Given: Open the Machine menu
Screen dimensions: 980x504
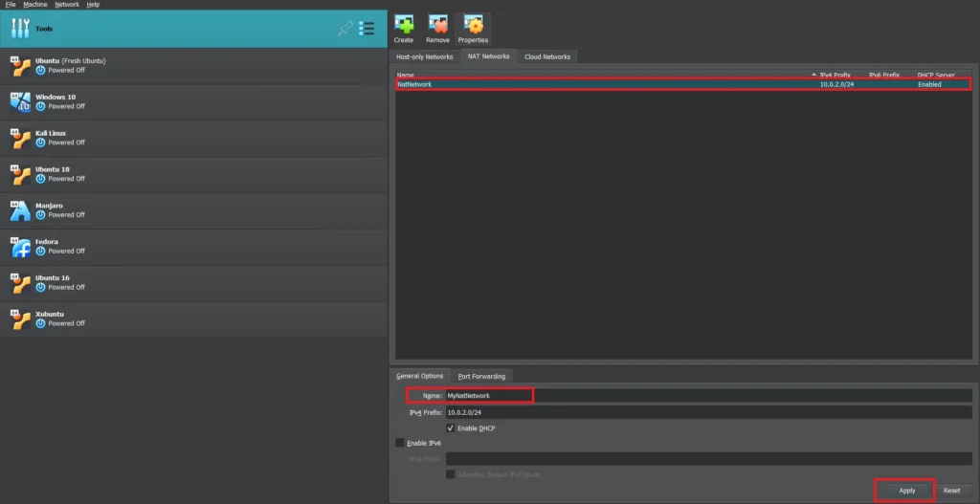Looking at the screenshot, I should [35, 5].
